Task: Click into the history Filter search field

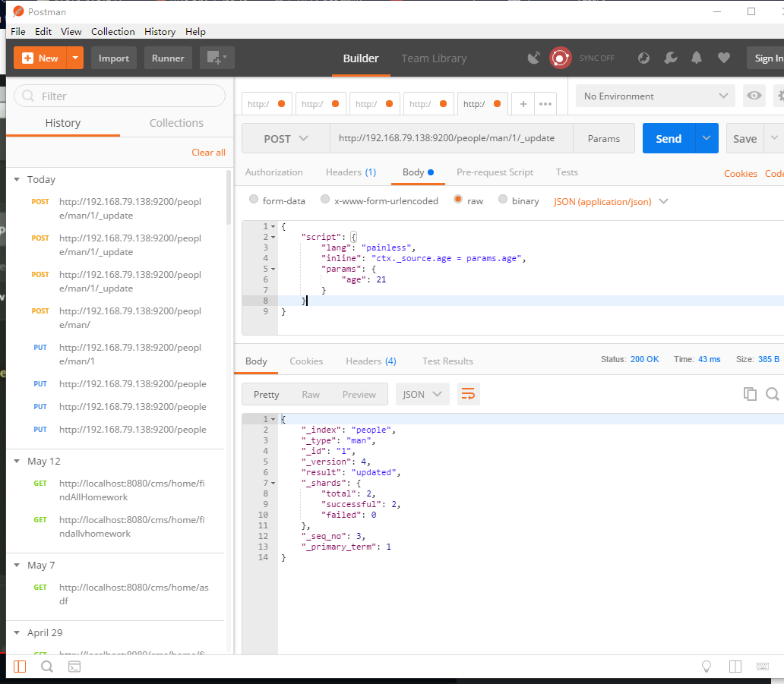Action: click(120, 96)
